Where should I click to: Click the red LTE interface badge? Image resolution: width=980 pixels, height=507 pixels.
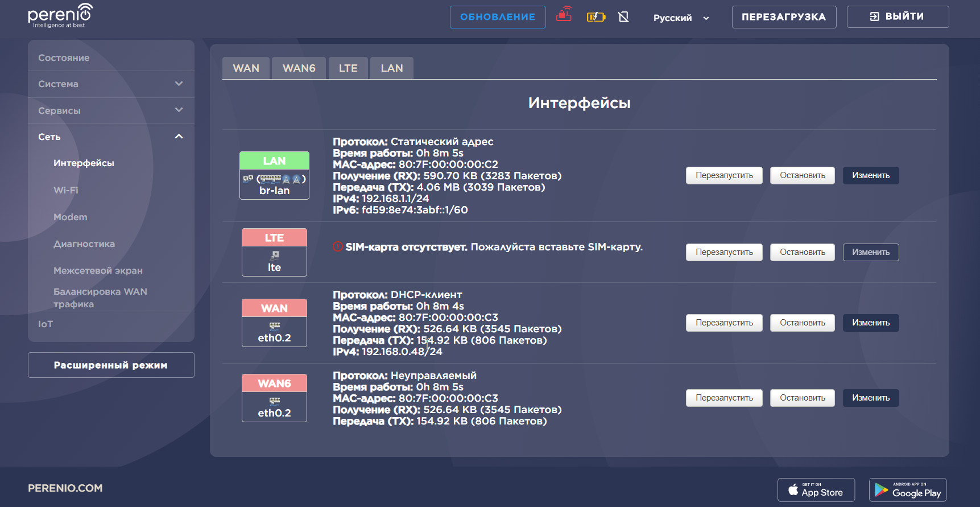(x=274, y=252)
